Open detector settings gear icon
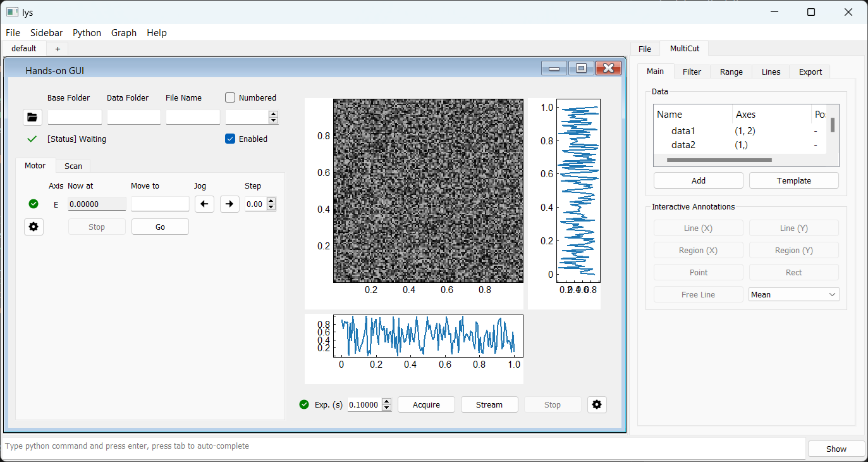This screenshot has width=868, height=462. click(x=596, y=404)
